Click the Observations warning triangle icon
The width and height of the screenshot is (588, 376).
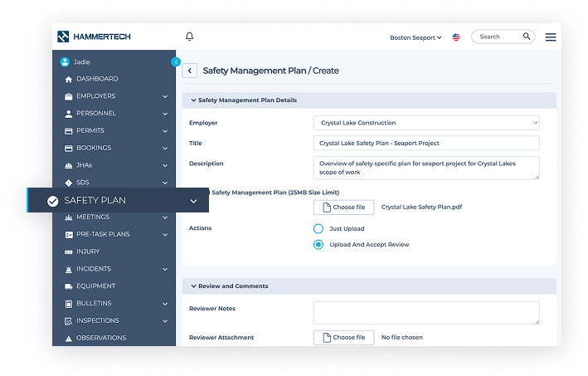pos(68,339)
